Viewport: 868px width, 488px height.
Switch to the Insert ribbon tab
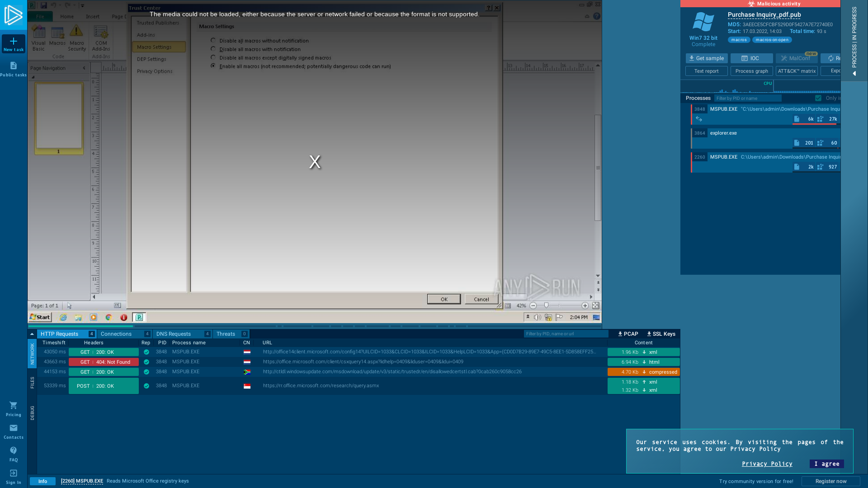point(93,16)
